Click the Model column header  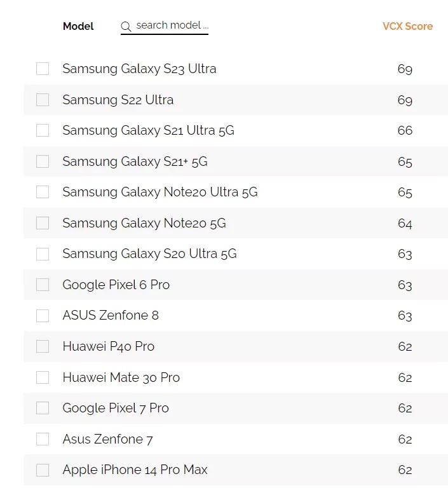[x=78, y=26]
